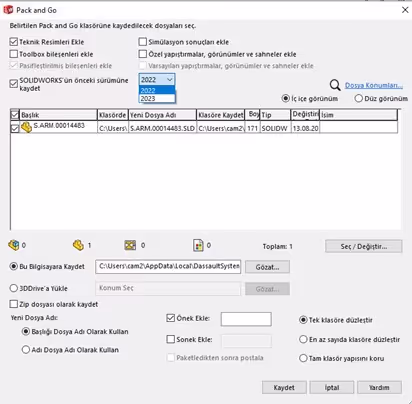Click the C:\Users\cam2 save folder cell
The height and width of the screenshot is (404, 412).
pyautogui.click(x=221, y=128)
